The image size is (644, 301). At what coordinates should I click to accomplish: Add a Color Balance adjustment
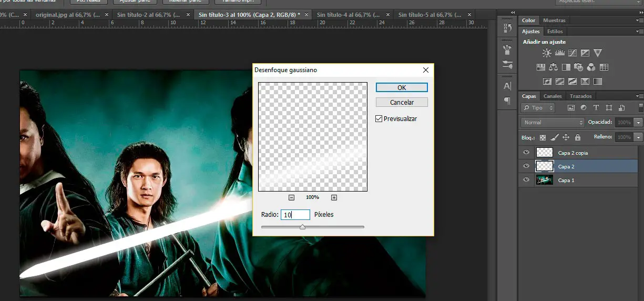(553, 67)
